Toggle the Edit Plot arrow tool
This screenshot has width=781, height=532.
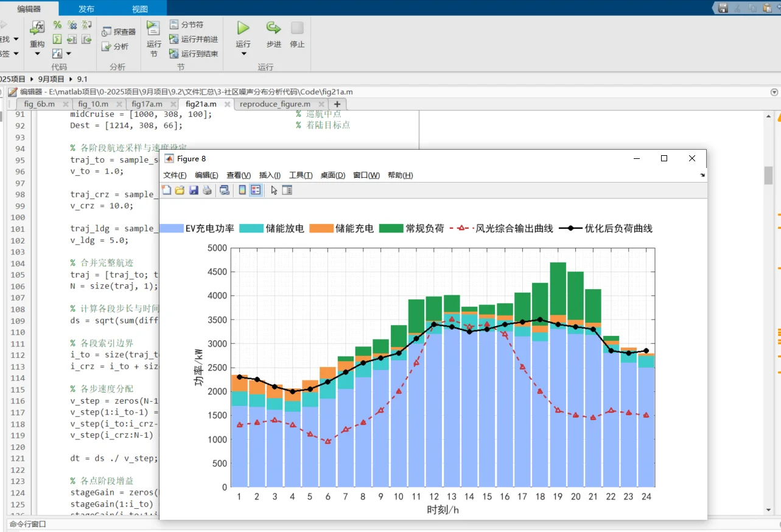pyautogui.click(x=274, y=191)
